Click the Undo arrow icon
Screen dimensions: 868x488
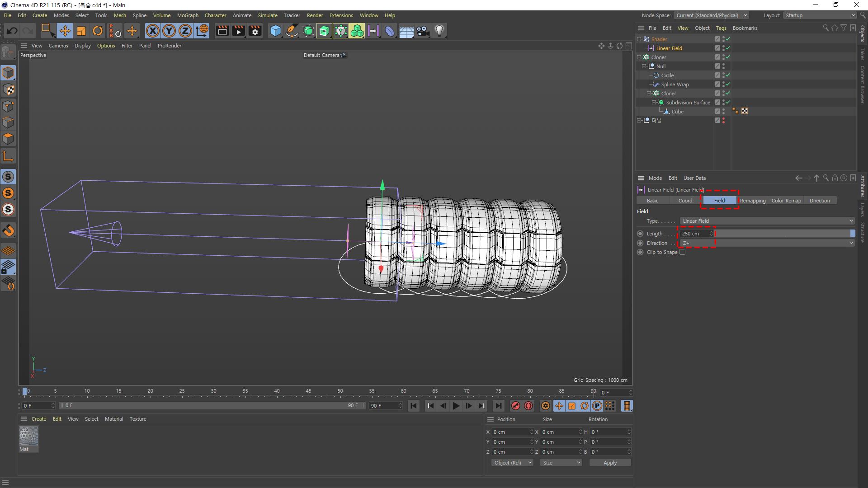point(12,31)
